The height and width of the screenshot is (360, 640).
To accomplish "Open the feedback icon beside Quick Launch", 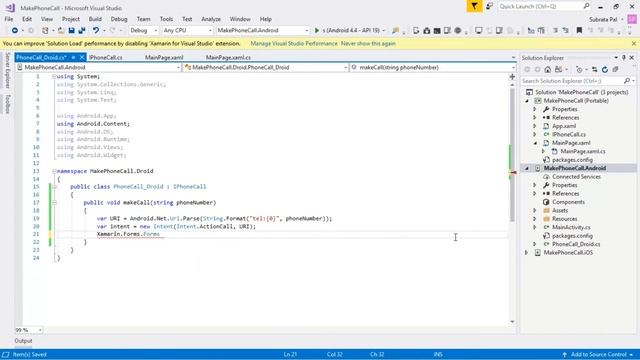I will 489,6.
